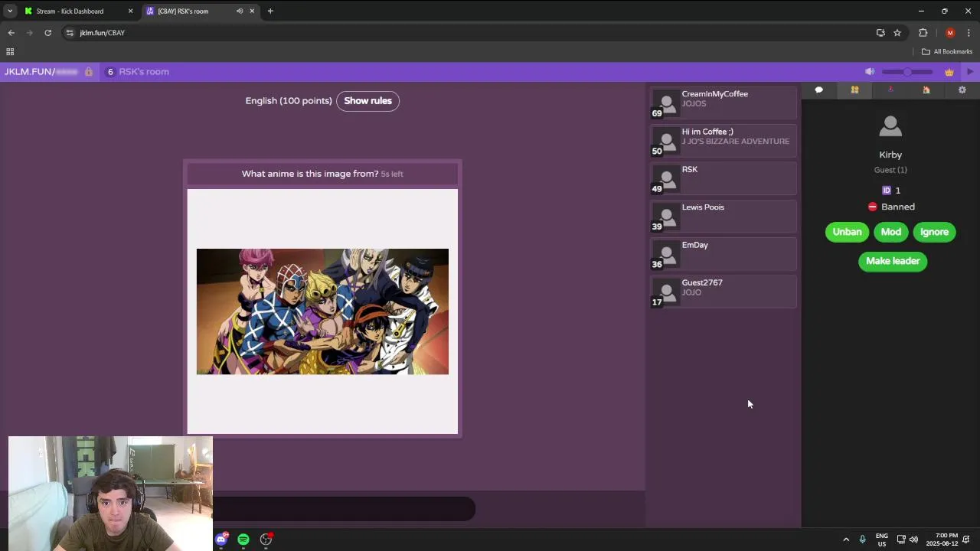
Task: Click the Ignore button for Kirby
Action: [934, 232]
